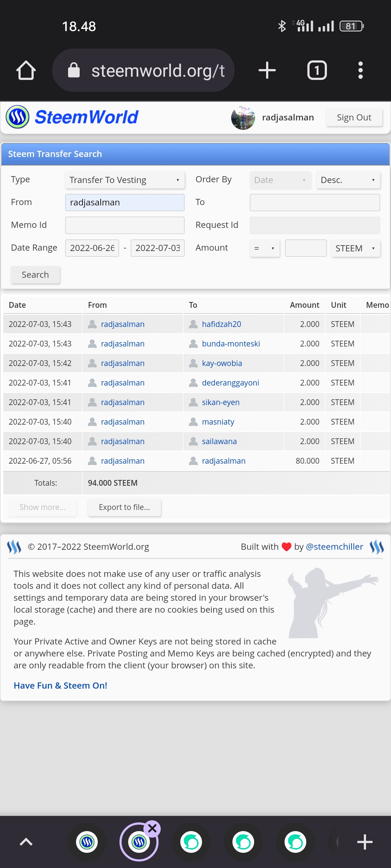Screen dimensions: 391x868
Task: Open the Amount operator = dropdown
Action: tap(265, 248)
